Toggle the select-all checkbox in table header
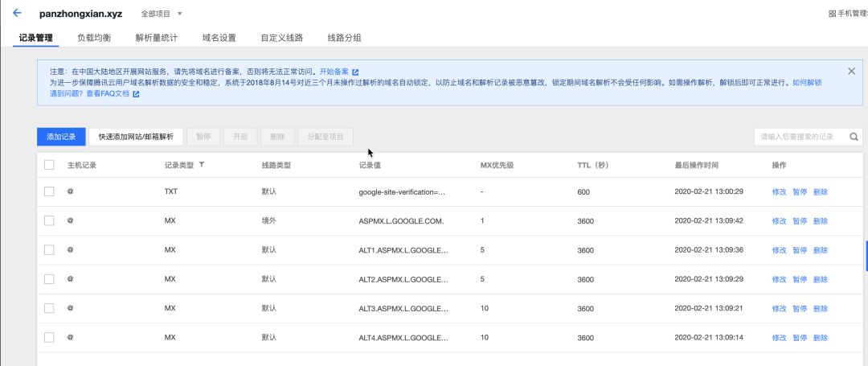Image resolution: width=868 pixels, height=366 pixels. tap(49, 165)
